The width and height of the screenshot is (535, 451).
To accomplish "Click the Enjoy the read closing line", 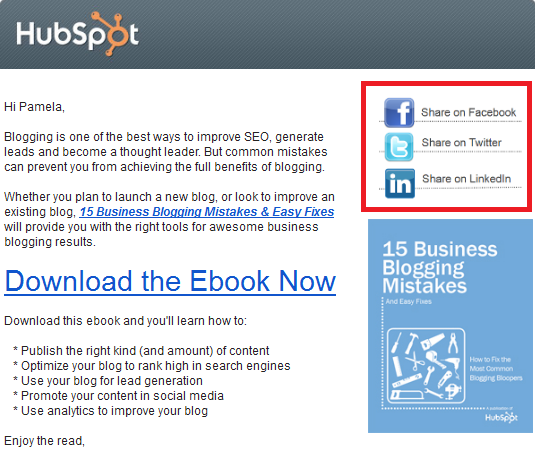I will 44,441.
